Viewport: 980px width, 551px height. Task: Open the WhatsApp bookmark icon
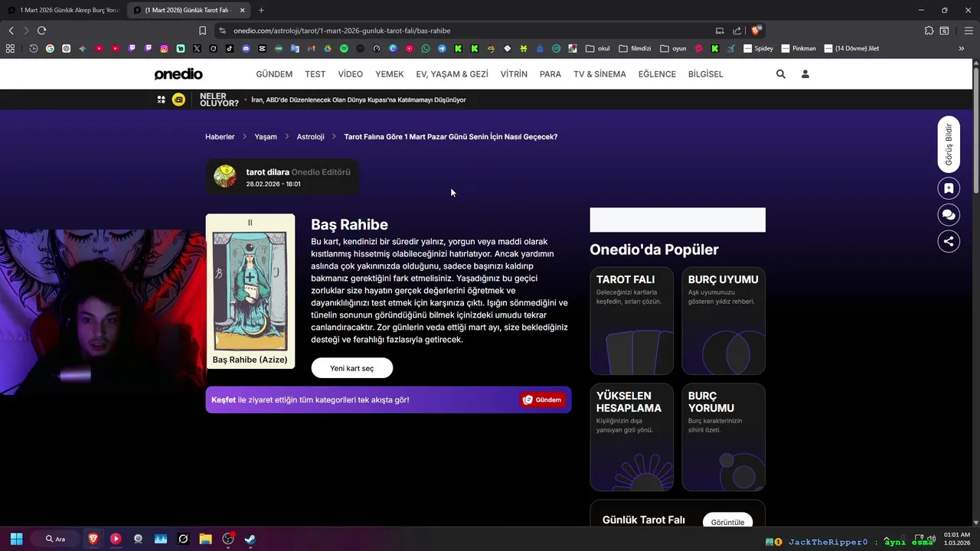pyautogui.click(x=426, y=48)
